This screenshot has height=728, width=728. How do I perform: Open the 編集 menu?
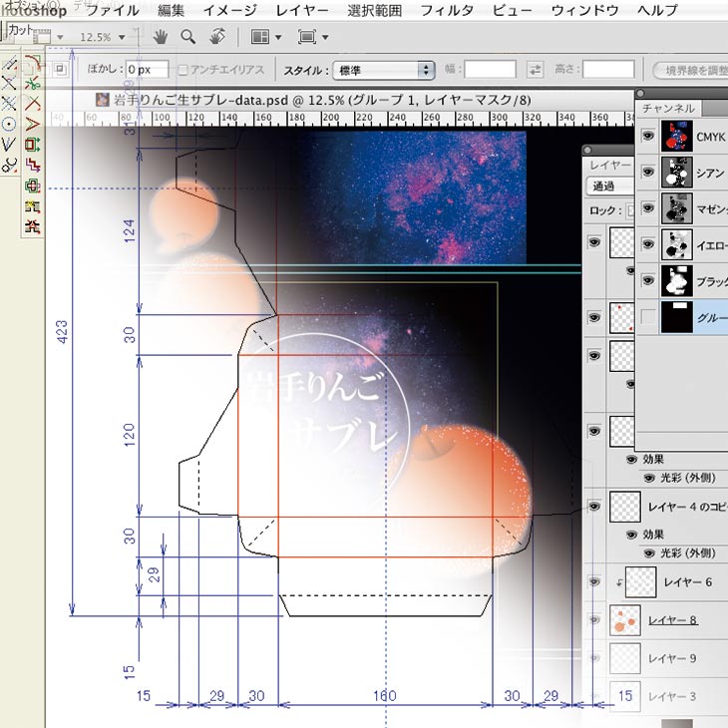pyautogui.click(x=172, y=10)
